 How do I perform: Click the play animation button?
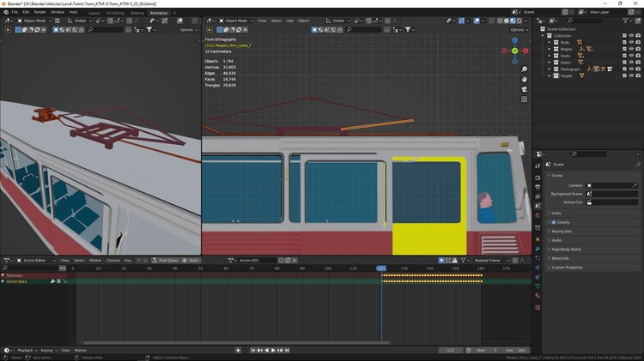272,350
